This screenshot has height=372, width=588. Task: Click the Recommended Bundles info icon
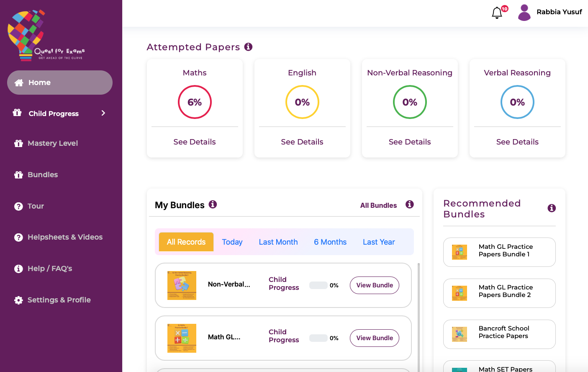click(552, 208)
